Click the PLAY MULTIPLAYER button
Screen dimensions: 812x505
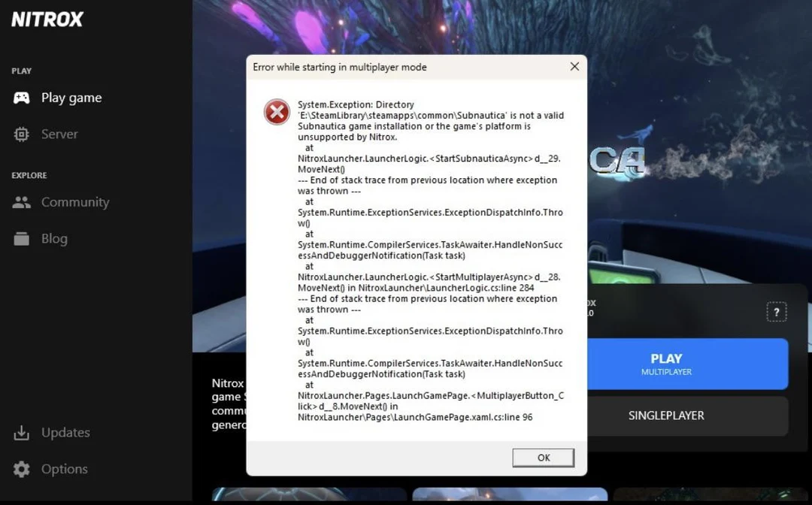[666, 364]
